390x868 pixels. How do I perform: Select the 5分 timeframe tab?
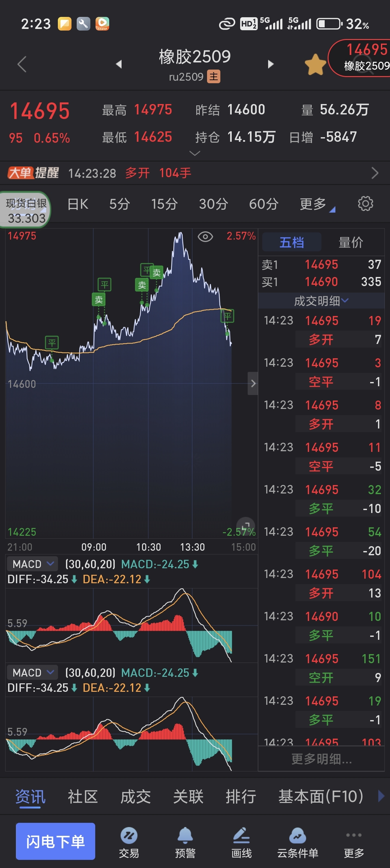click(x=120, y=204)
